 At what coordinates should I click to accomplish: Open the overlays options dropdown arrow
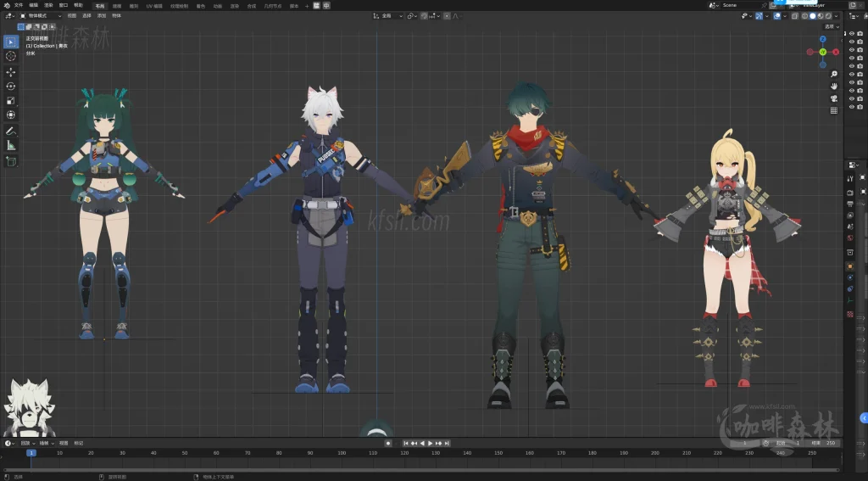(785, 16)
